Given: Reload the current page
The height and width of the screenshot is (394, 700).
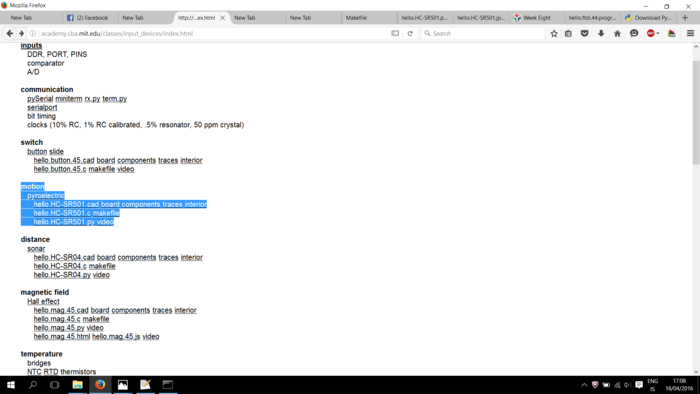Looking at the screenshot, I should click(x=410, y=33).
